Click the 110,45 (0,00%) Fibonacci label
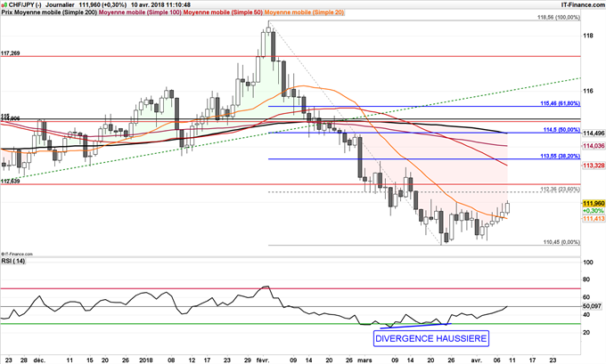 pos(561,242)
